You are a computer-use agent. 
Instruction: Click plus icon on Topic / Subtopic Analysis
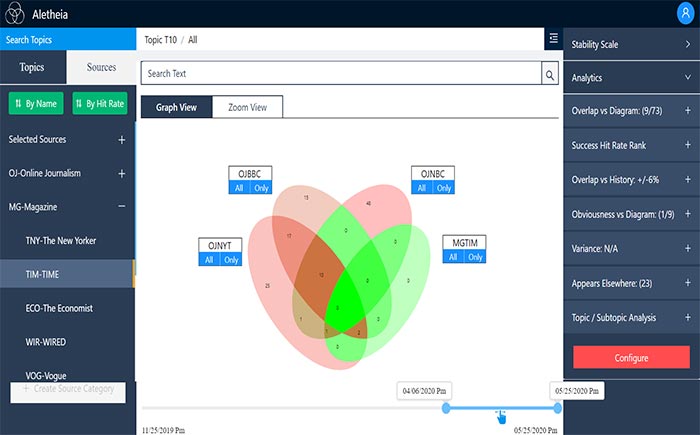point(687,317)
